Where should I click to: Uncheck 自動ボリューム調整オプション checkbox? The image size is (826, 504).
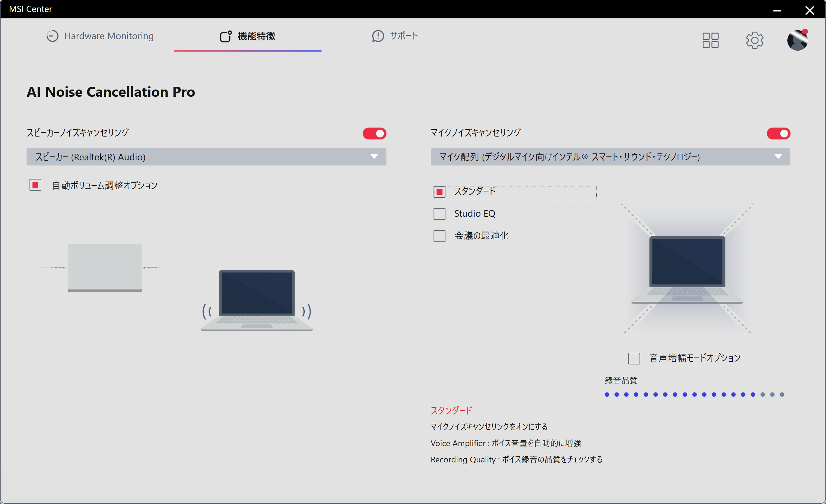tap(35, 185)
